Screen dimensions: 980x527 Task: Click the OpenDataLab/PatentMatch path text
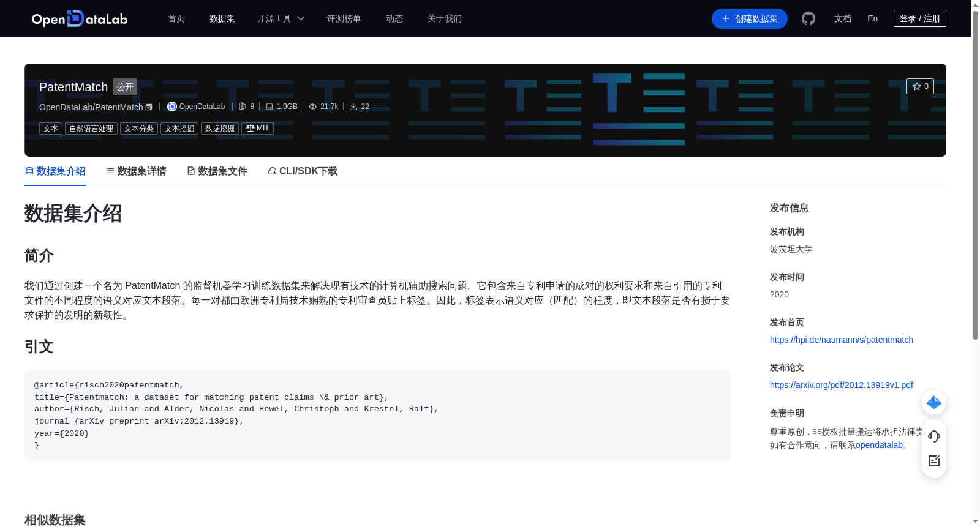click(91, 107)
